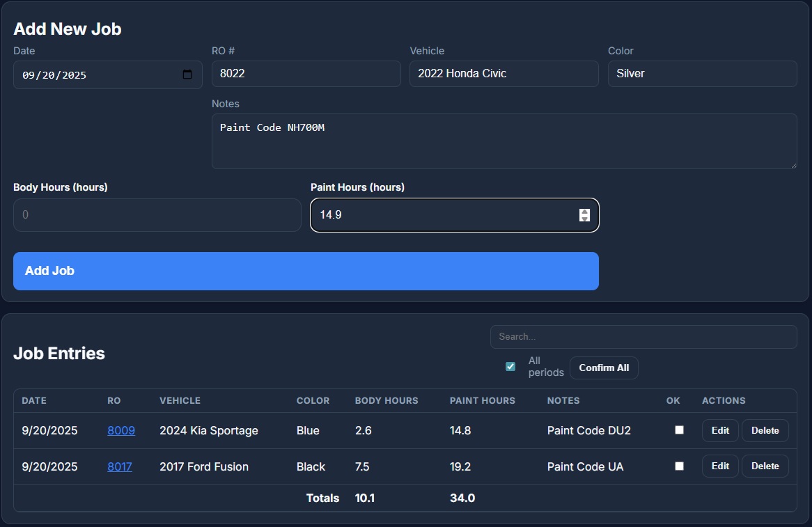Select the RO # input showing 8022
This screenshot has width=812, height=527.
click(x=306, y=73)
